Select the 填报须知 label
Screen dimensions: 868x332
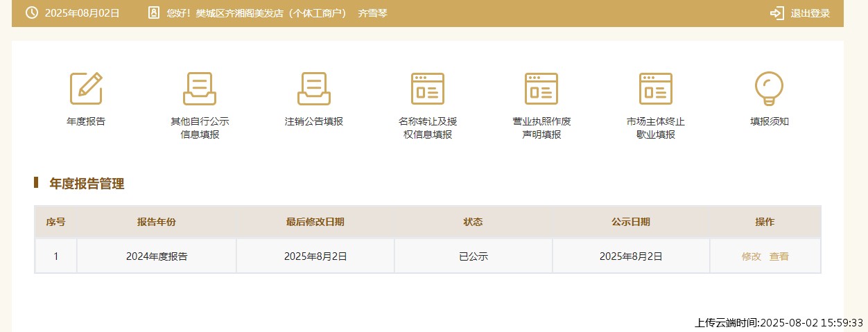pos(770,121)
